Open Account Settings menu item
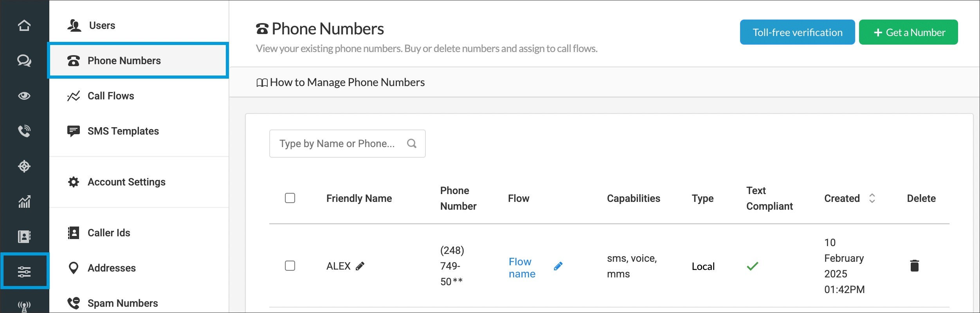The image size is (980, 313). [126, 182]
